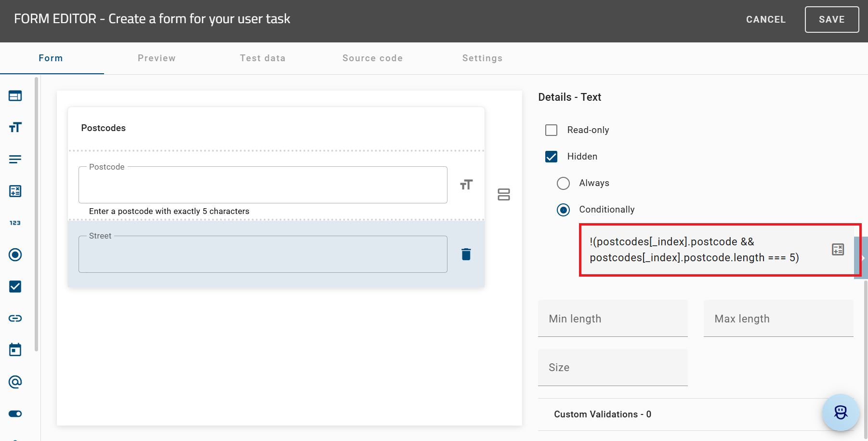868x441 pixels.
Task: Click the 'Details - Text' heading
Action: (570, 97)
